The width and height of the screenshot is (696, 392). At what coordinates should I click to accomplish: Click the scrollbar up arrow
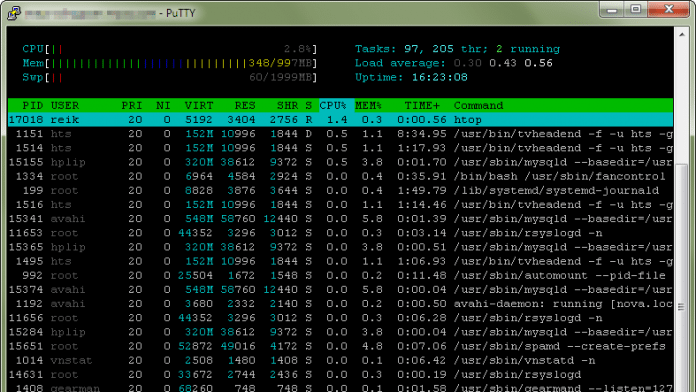tap(681, 34)
